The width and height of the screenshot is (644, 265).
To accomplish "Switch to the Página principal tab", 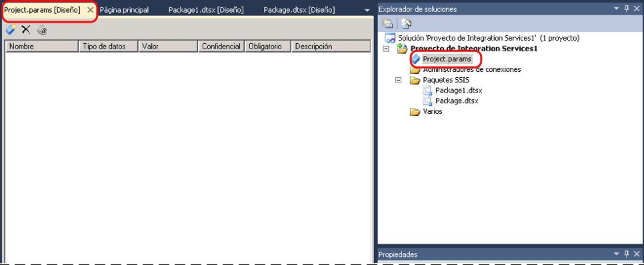I will 124,10.
